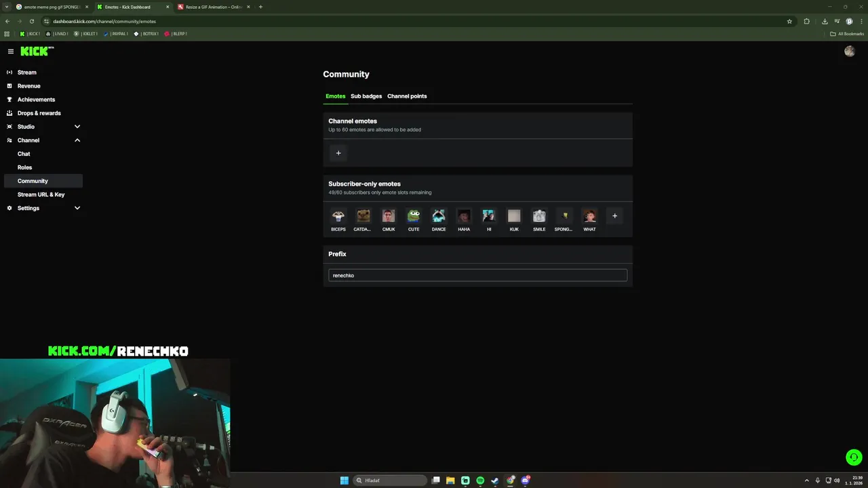Open Stream URL & Key

pos(41,195)
